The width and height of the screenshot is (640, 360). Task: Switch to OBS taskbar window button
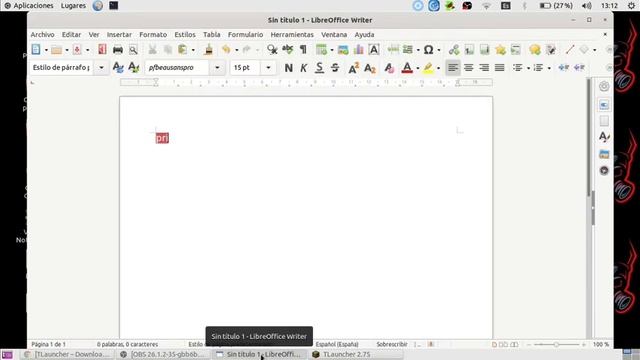(x=162, y=354)
